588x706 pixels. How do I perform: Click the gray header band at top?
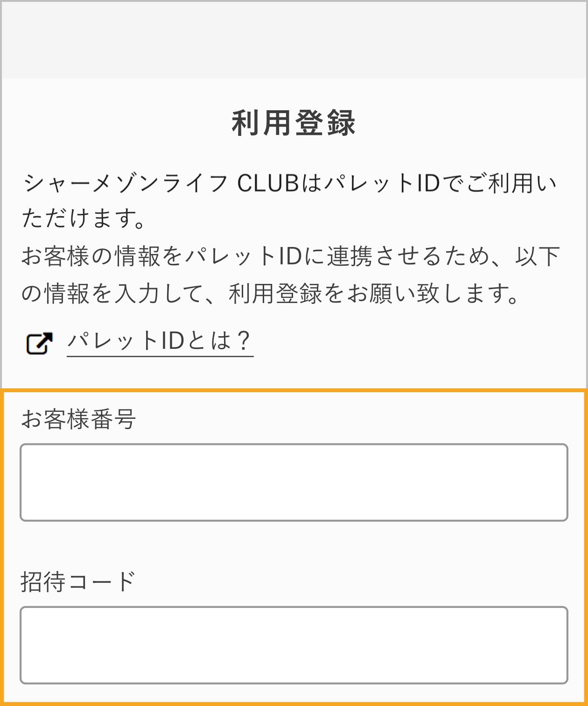pos(294,40)
